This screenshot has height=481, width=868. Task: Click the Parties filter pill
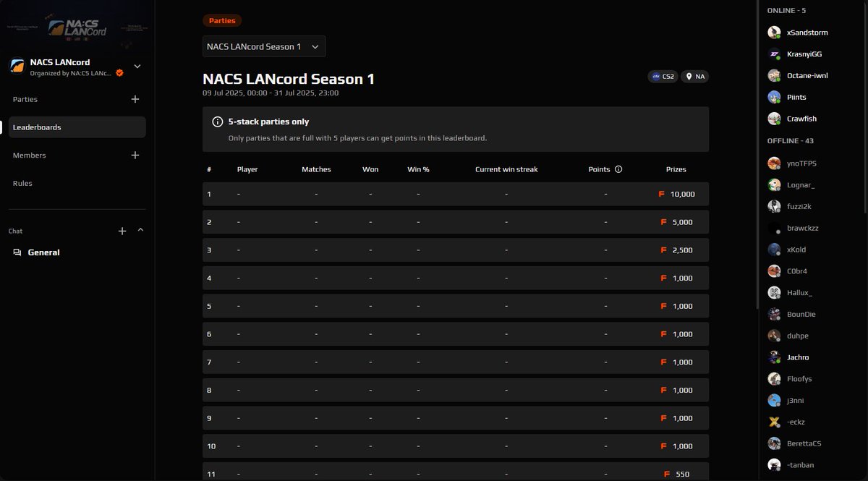pyautogui.click(x=222, y=21)
